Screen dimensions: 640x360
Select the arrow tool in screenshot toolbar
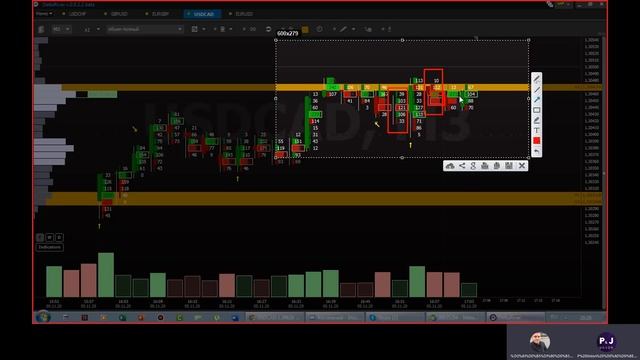point(537,100)
